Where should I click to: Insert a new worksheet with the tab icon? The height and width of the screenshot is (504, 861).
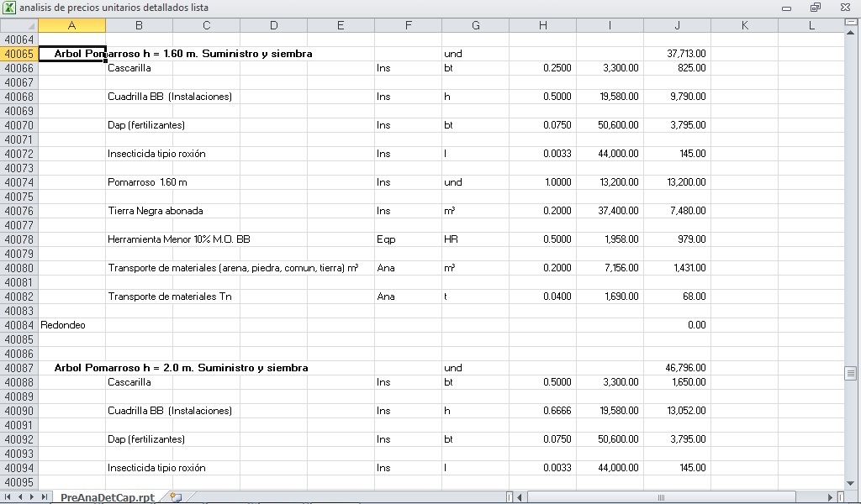point(176,497)
